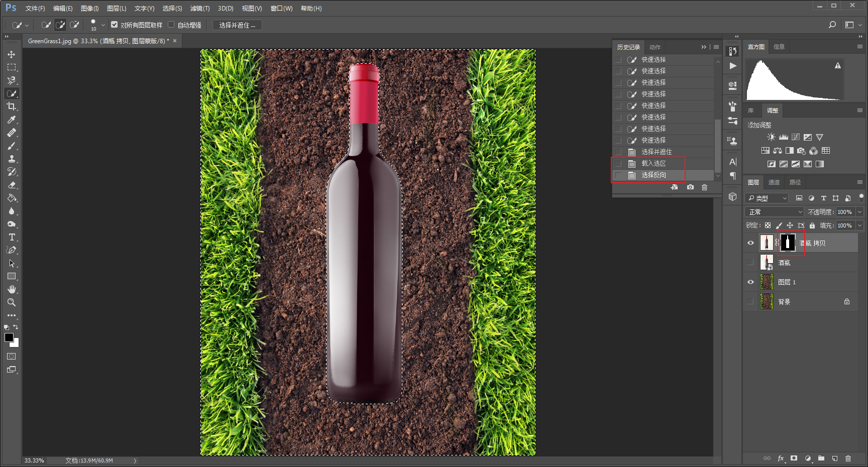Viewport: 868px width, 467px height.
Task: Open the Layers panel options menu
Action: pyautogui.click(x=860, y=182)
